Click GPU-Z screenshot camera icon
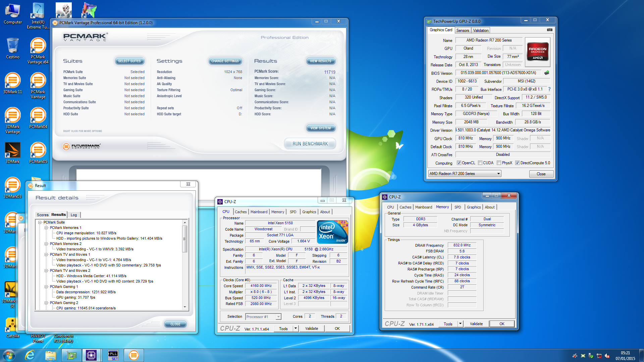Viewport: 644px width, 362px height. 549,30
